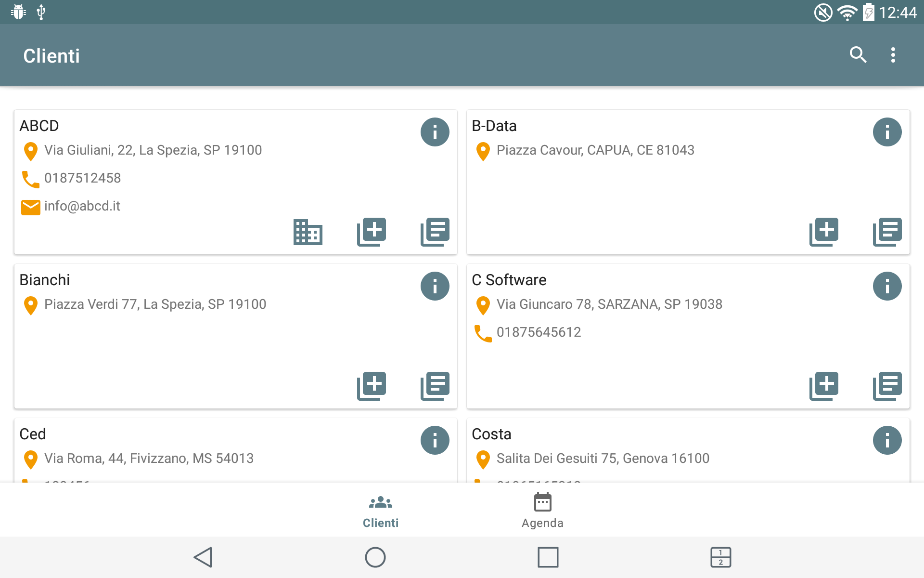Add new entry for C Software
924x578 pixels.
(824, 386)
